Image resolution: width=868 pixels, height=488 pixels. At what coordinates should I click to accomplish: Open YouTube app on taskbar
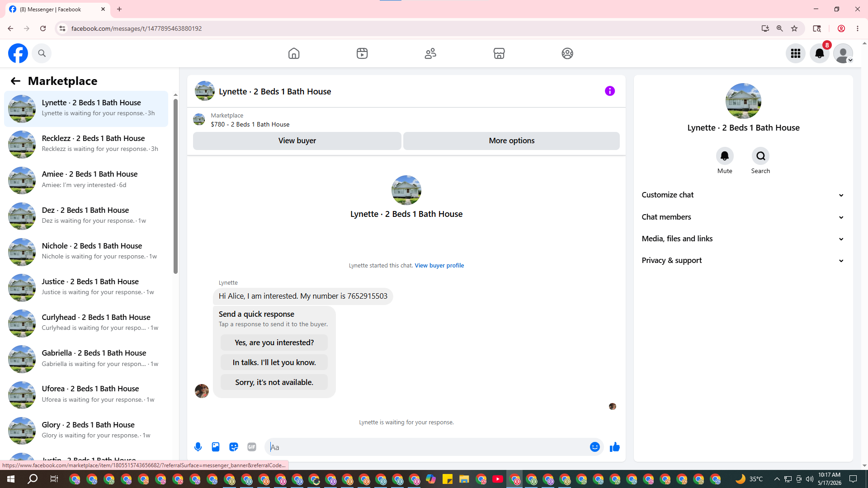498,479
